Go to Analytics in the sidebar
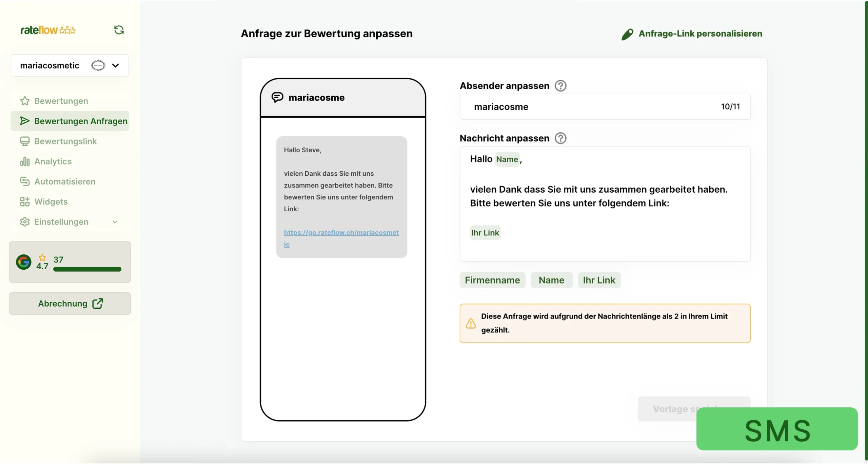Image resolution: width=868 pixels, height=464 pixels. 53,161
